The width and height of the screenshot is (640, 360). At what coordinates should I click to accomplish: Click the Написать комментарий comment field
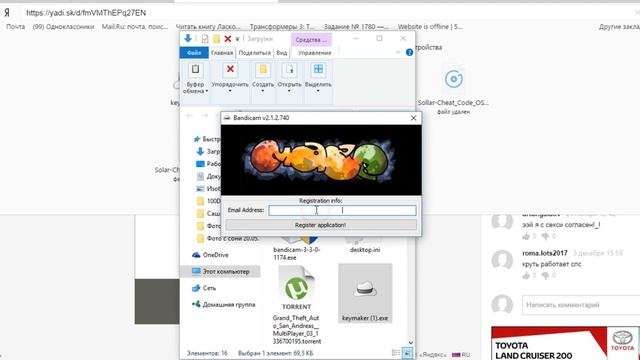tap(581, 305)
